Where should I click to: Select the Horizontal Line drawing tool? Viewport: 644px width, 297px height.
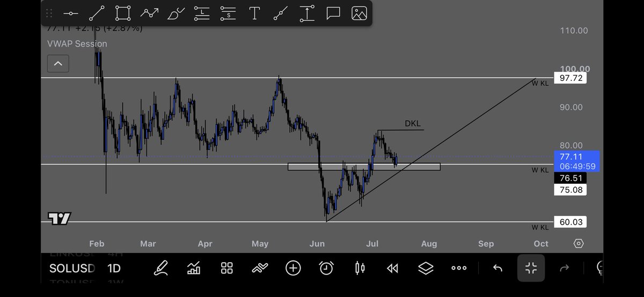tap(70, 13)
